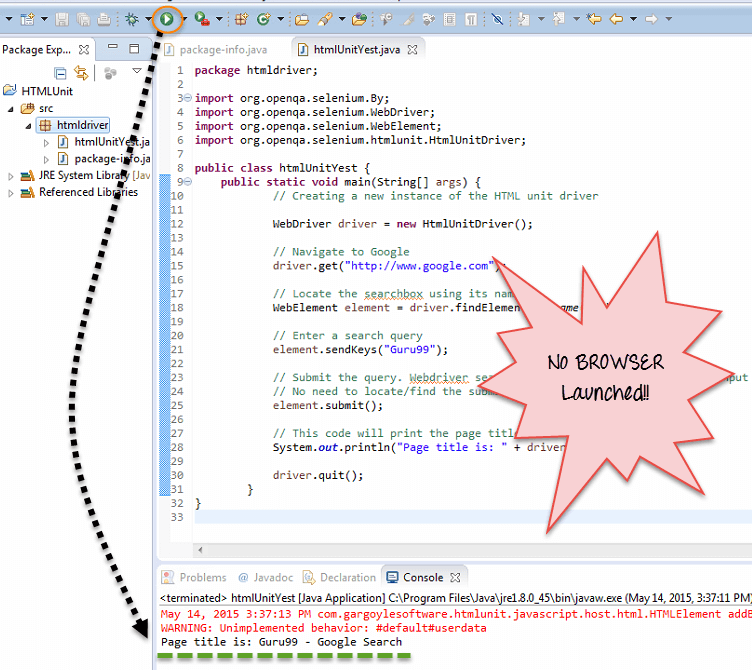The image size is (752, 670).
Task: Click the Save disk icon in toolbar
Action: tap(62, 18)
